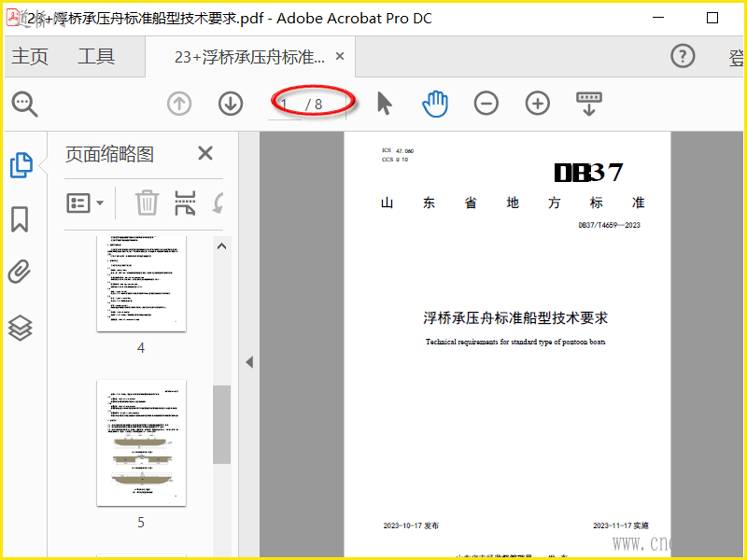747x560 pixels.
Task: Open scrolling page display options icon
Action: (x=589, y=104)
